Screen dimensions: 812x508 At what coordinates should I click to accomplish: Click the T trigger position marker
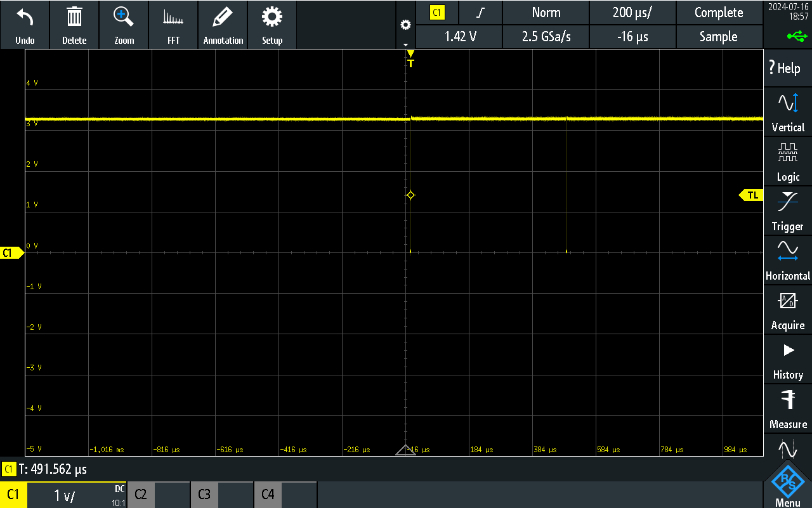pos(410,59)
